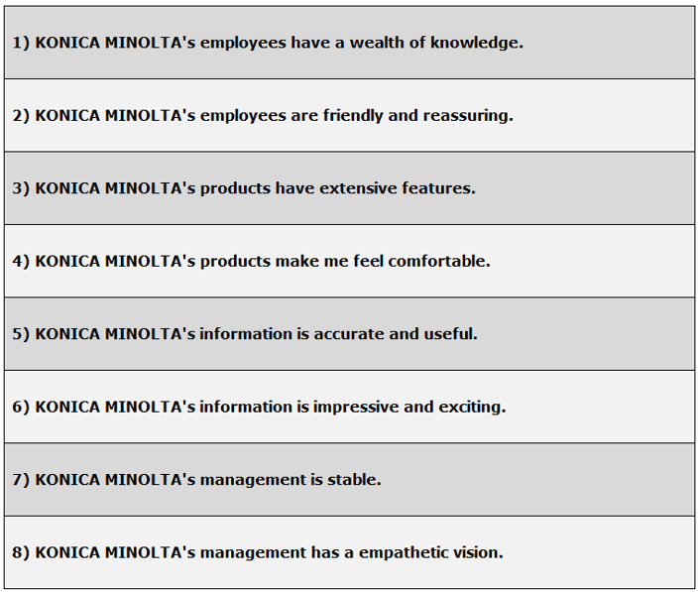Click statement 1 about employees' wealth of knowledge
The image size is (700, 592).
[x=268, y=43]
